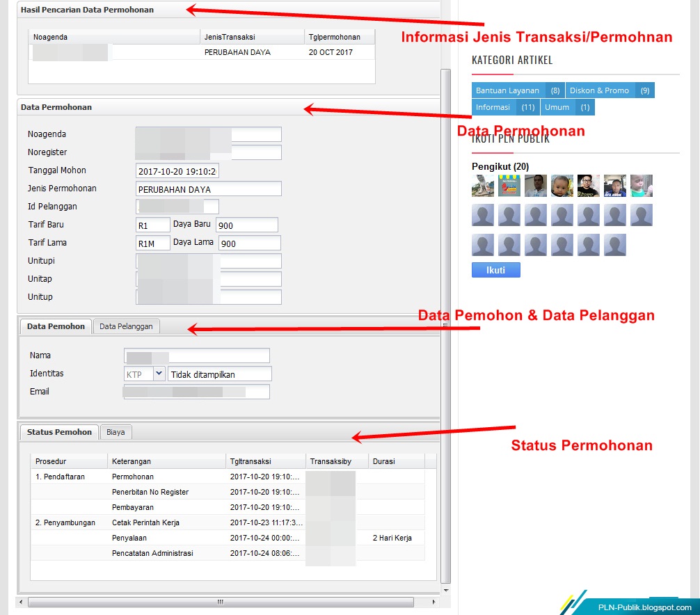Screen dimensions: 700x615
Task: Open the Informasi article category
Action: pyautogui.click(x=493, y=106)
